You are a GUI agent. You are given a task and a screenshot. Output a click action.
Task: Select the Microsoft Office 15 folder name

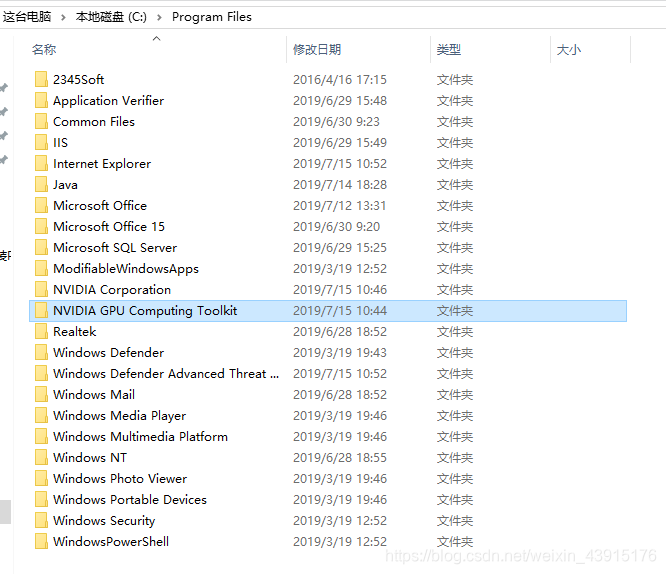pyautogui.click(x=109, y=226)
